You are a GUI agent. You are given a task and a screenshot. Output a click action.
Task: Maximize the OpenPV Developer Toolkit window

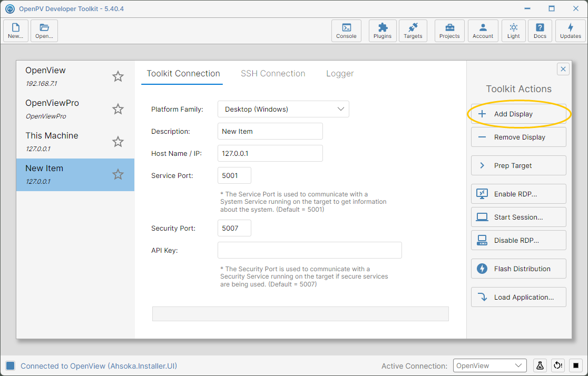pos(552,8)
